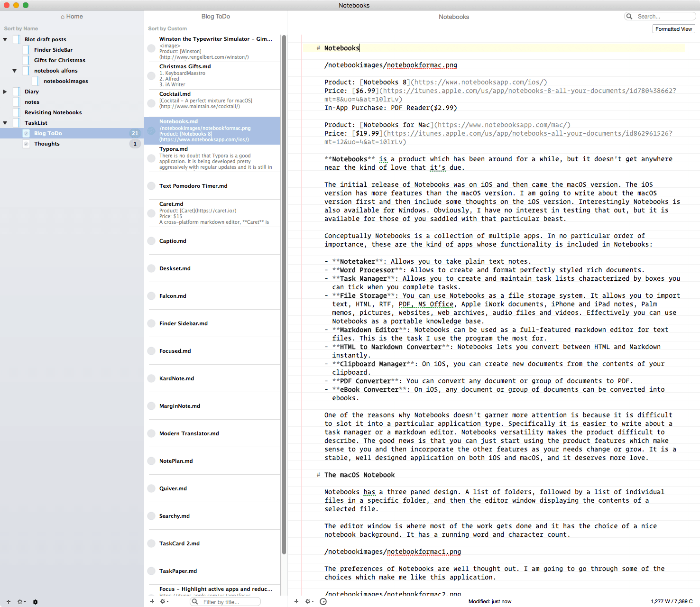Go to Home in sidebar header
This screenshot has width=700, height=607.
click(x=72, y=17)
